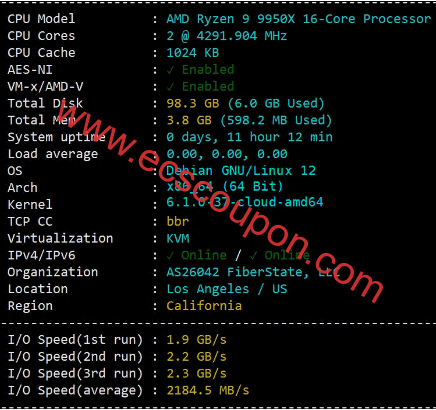Click the Total Mem value 3.8 GB
The image size is (436, 410).
(x=189, y=120)
